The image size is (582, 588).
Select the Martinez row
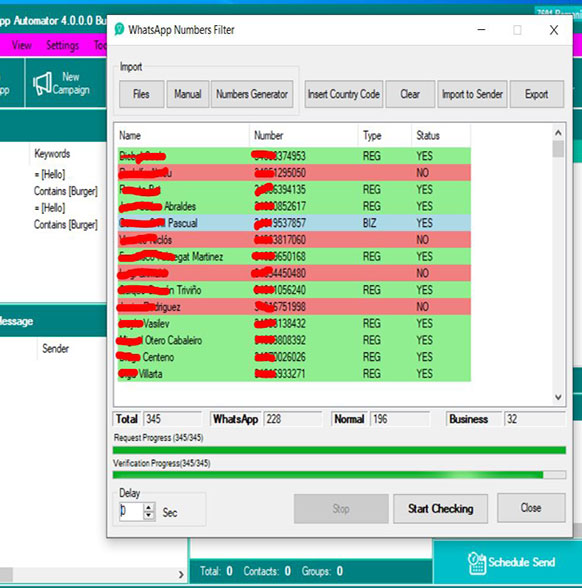[294, 256]
